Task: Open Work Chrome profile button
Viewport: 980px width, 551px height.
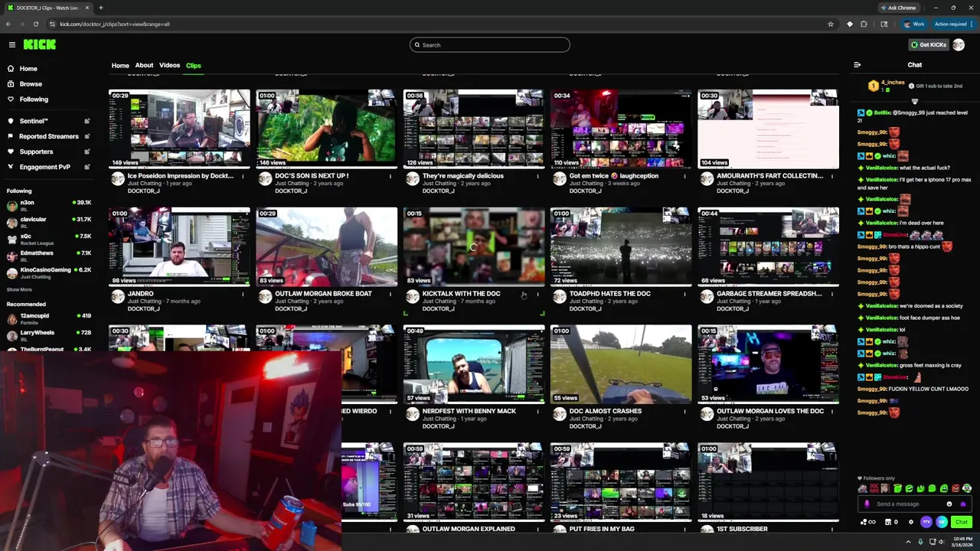Action: (915, 24)
